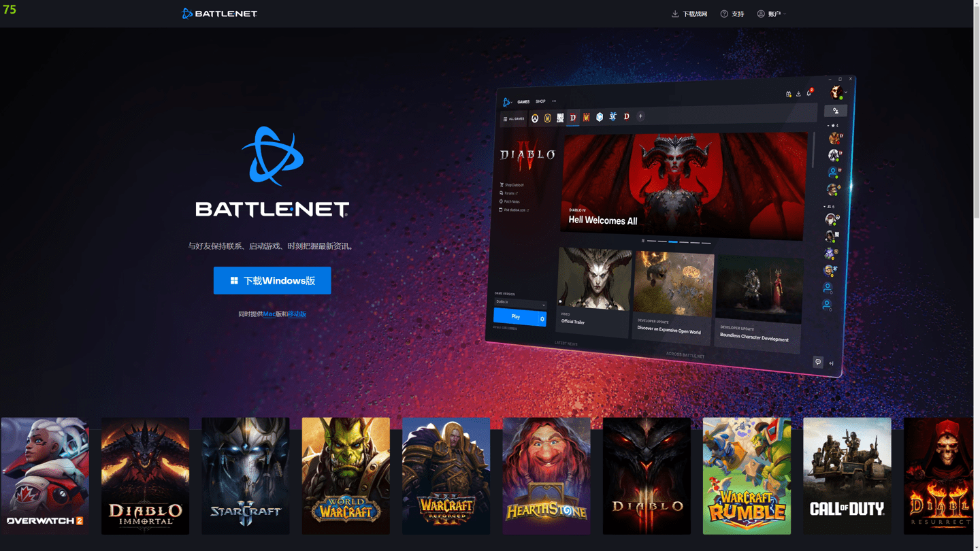Click the three-dots more menu in app preview
The width and height of the screenshot is (980, 551).
pos(554,101)
